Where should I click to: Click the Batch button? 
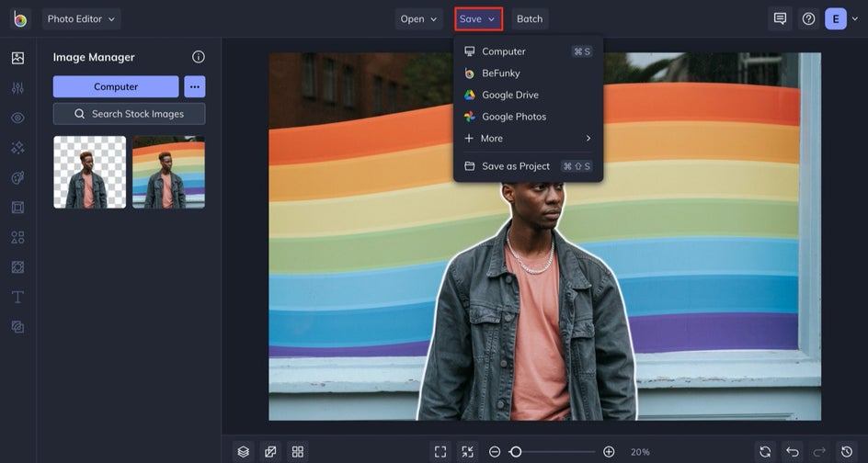point(530,18)
